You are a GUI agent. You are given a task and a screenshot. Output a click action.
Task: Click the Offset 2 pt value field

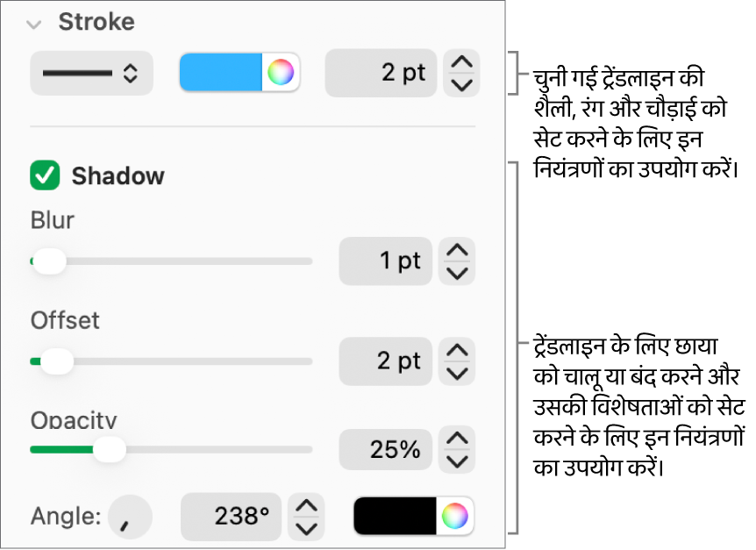click(386, 361)
